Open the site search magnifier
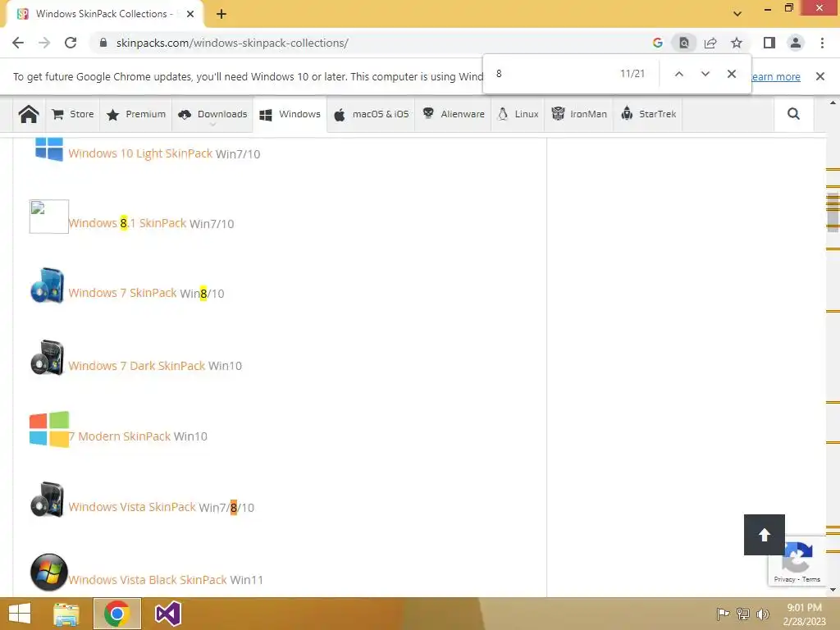Screen dimensions: 840x630 click(x=793, y=113)
